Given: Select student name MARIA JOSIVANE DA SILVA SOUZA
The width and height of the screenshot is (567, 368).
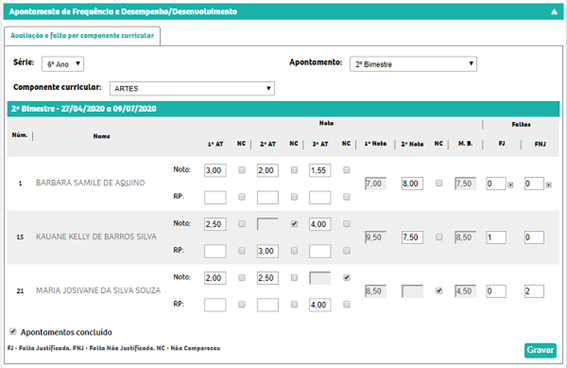Looking at the screenshot, I should (x=98, y=290).
